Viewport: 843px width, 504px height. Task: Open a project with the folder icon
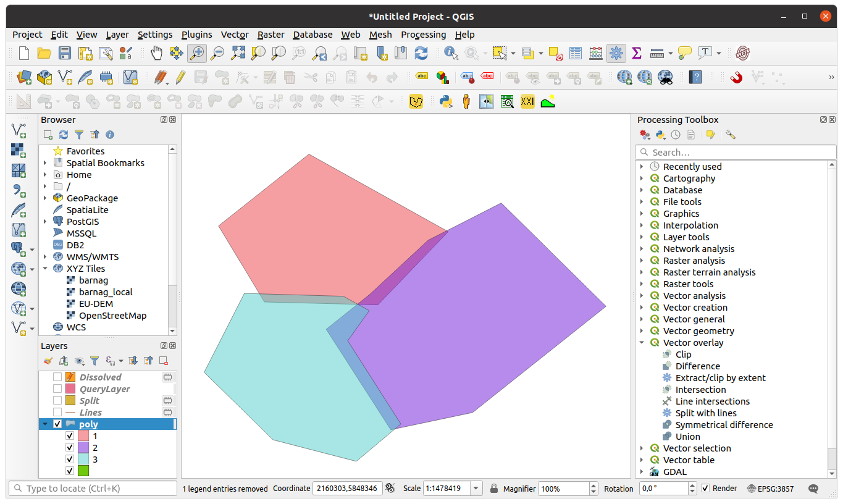(44, 53)
